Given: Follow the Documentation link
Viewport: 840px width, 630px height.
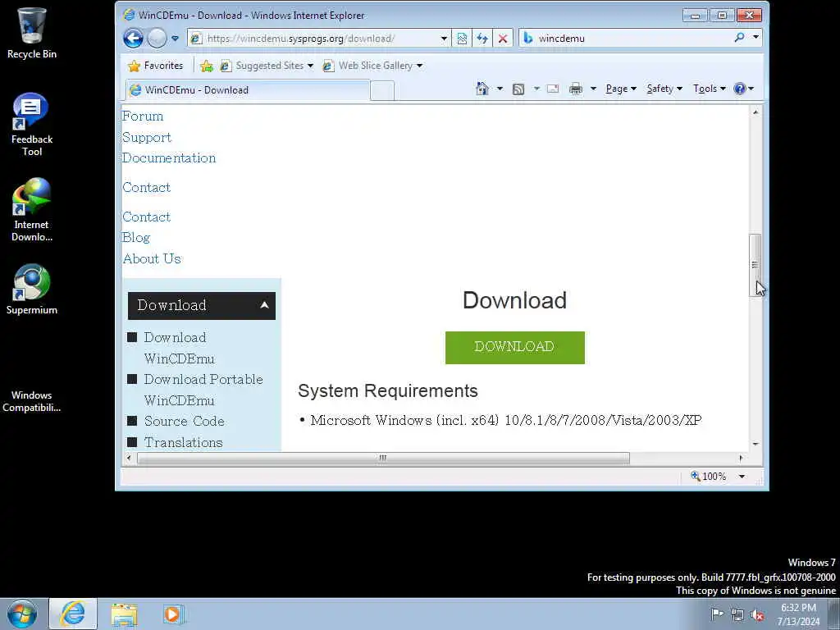Looking at the screenshot, I should [x=169, y=158].
